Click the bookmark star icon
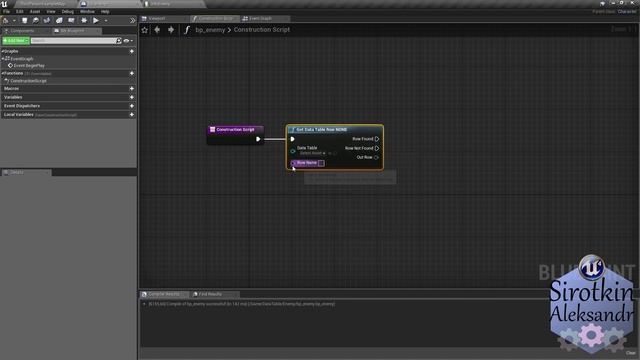 pyautogui.click(x=144, y=30)
